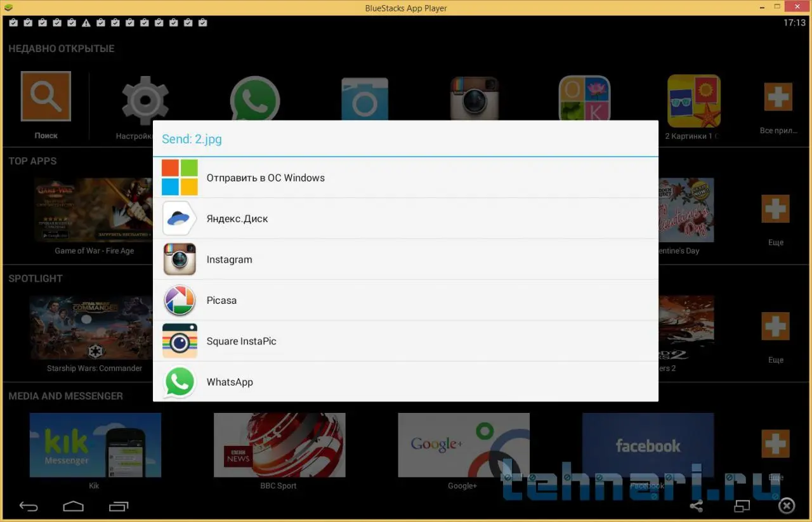Open the orange Поиск search icon
Viewport: 812px width, 522px height.
(x=46, y=96)
